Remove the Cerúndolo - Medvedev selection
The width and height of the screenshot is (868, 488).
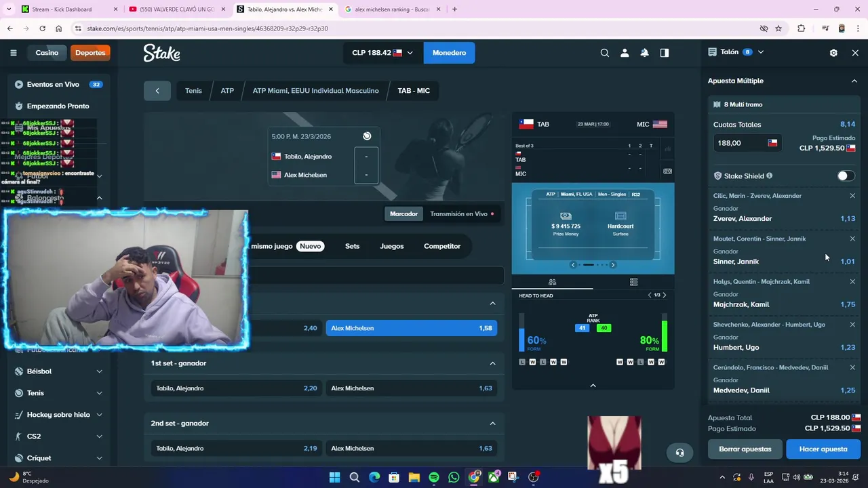(852, 367)
